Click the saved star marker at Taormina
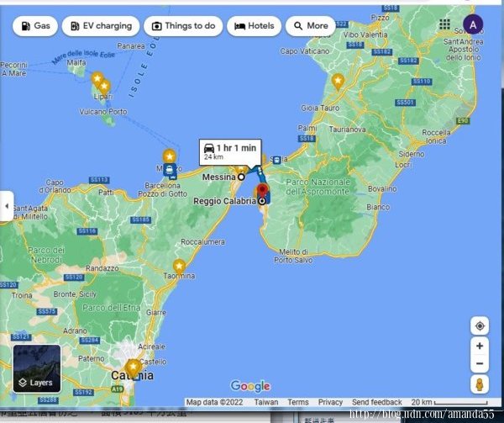Image resolution: width=504 pixels, height=423 pixels. coord(179,266)
